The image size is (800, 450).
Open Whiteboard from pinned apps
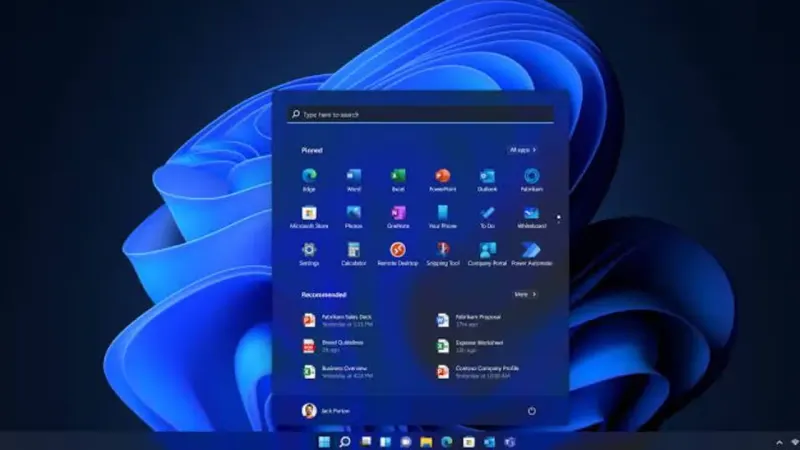click(531, 217)
